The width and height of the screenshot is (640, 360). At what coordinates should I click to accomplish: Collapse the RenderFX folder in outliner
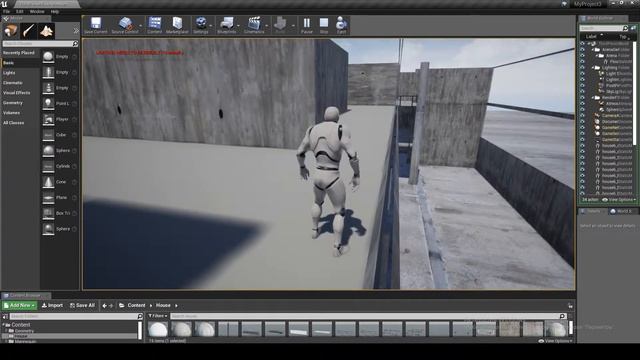click(593, 98)
